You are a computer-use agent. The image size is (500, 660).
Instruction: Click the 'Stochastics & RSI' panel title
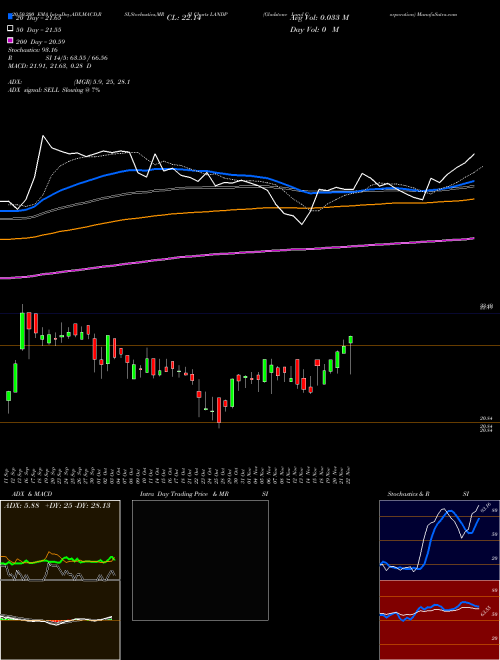pos(428,494)
